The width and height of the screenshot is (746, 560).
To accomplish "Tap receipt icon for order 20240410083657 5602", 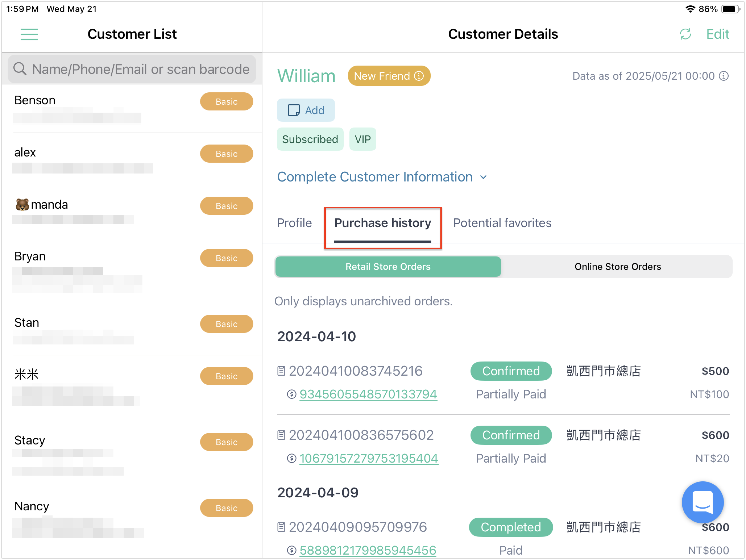I will click(x=281, y=435).
